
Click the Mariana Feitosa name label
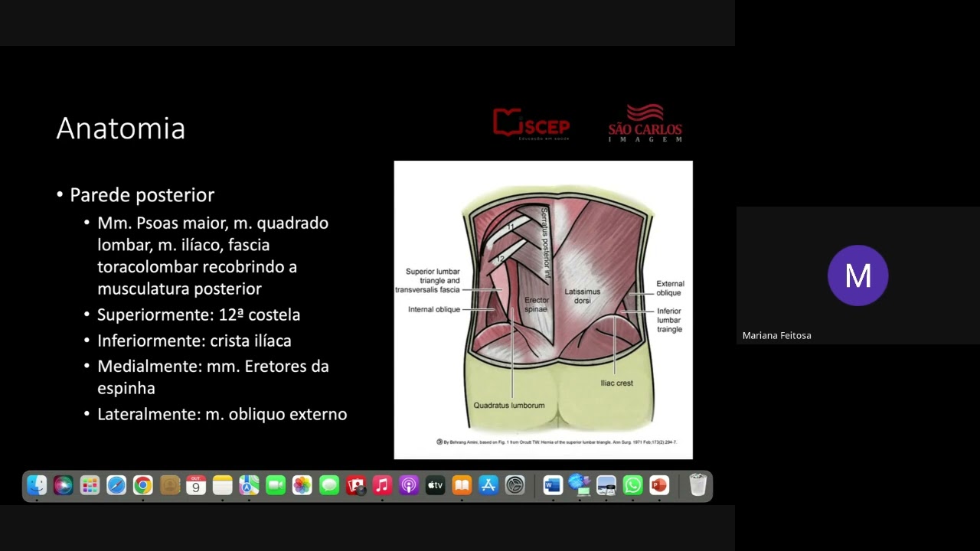point(776,335)
